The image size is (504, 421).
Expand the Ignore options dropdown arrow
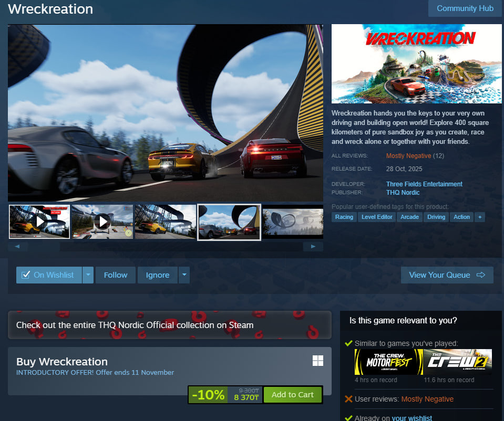click(x=184, y=275)
